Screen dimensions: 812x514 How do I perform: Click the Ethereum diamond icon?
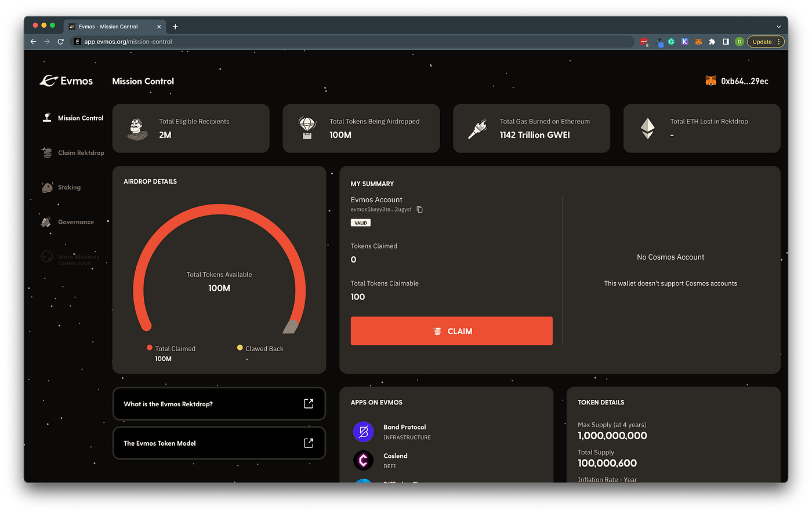[x=647, y=129]
